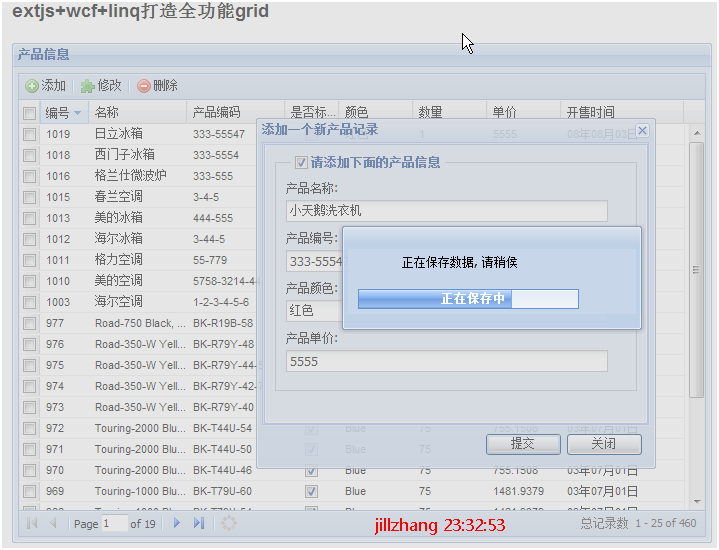719x550 pixels.
Task: Check the row checkbox for product 1019
Action: pyautogui.click(x=30, y=134)
